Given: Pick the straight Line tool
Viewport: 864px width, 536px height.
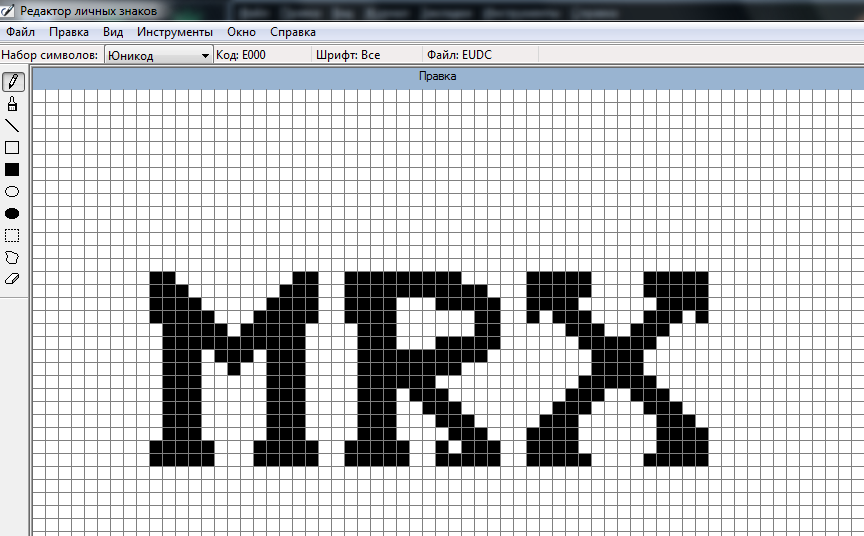Looking at the screenshot, I should pyautogui.click(x=13, y=126).
